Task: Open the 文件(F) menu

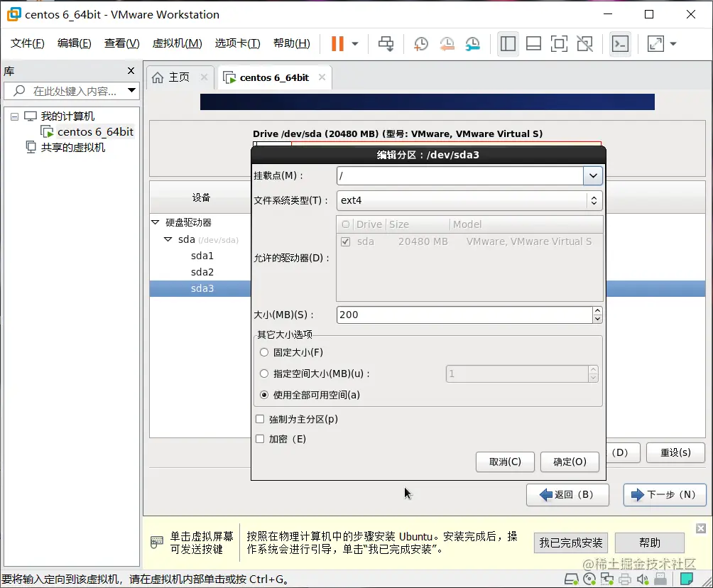Action: (27, 43)
